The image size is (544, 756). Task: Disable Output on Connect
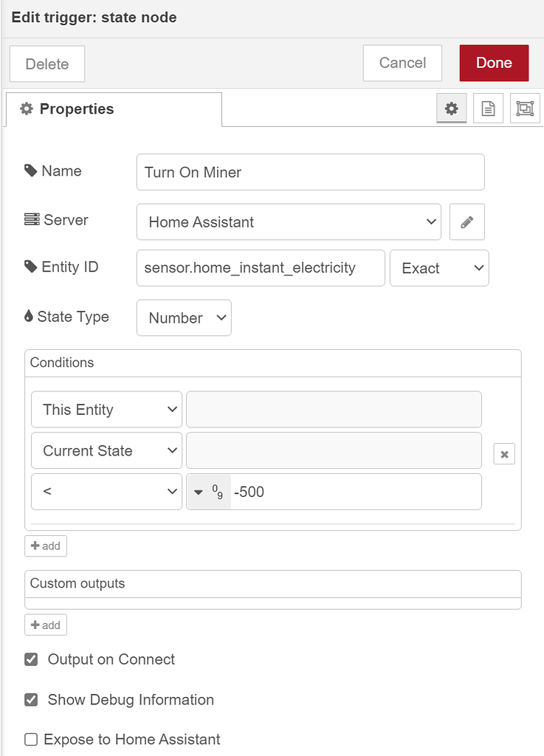tap(30, 659)
